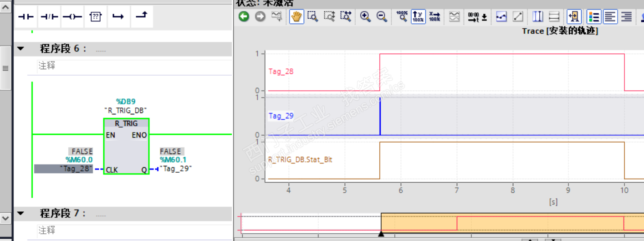Zoom in on the trace chart
This screenshot has width=644, height=241.
click(x=365, y=17)
